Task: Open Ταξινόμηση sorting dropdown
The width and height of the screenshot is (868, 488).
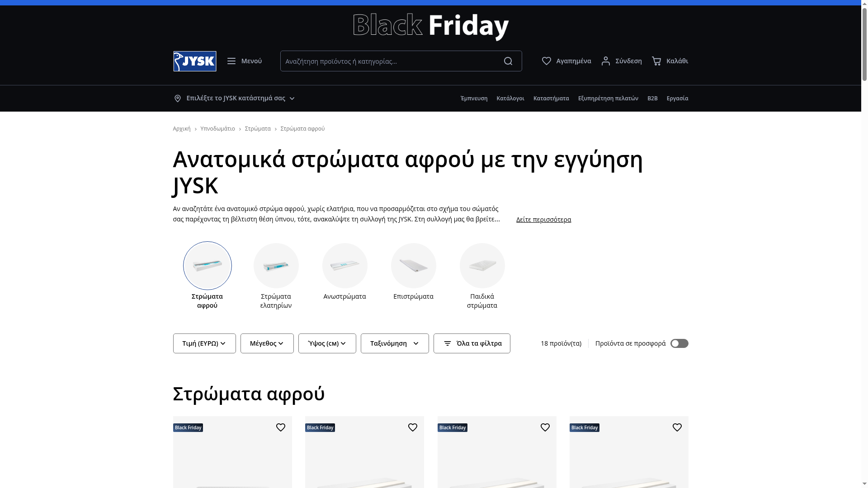Action: tap(395, 343)
